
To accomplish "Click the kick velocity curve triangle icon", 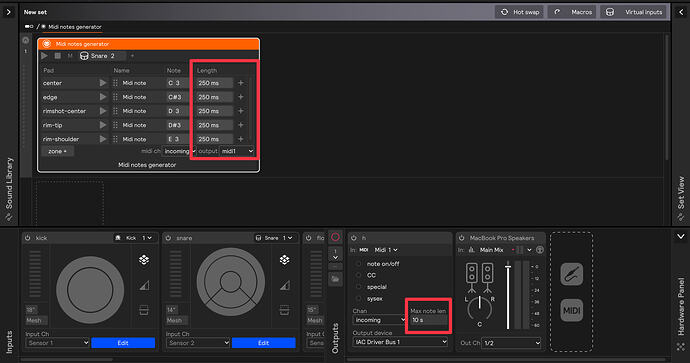I will click(x=144, y=286).
